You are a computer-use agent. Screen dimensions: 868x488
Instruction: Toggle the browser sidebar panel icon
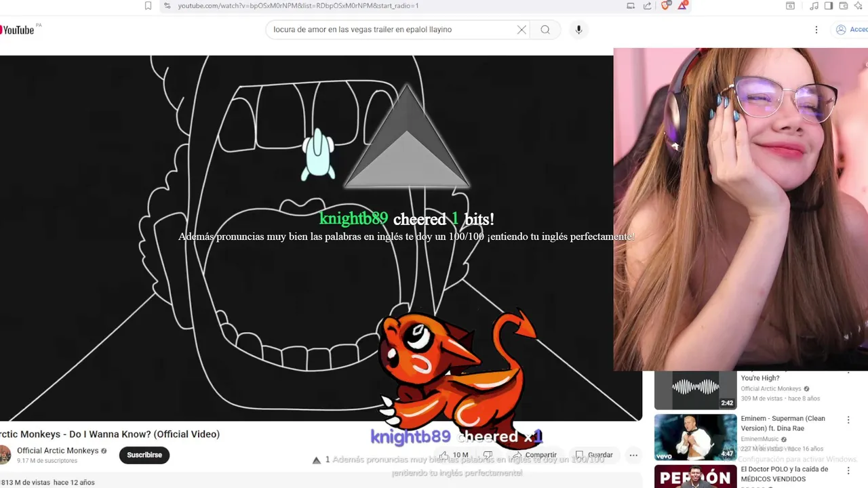pos(829,5)
